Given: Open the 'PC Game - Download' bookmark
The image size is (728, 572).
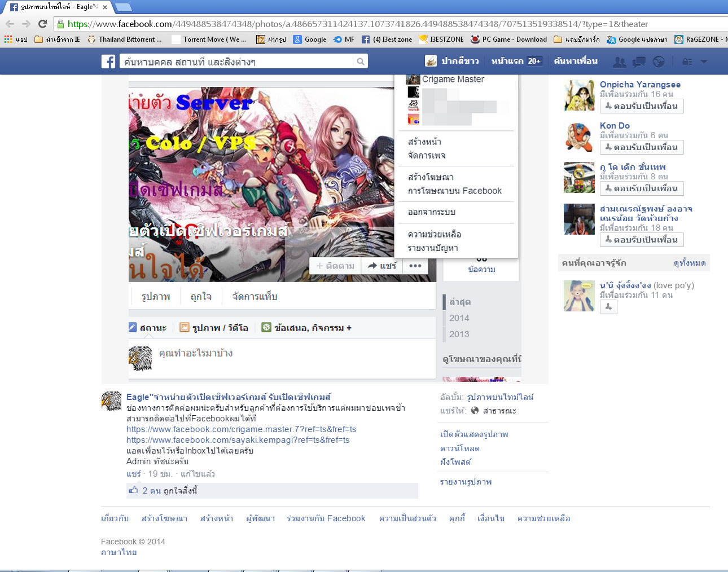Looking at the screenshot, I should click(508, 39).
